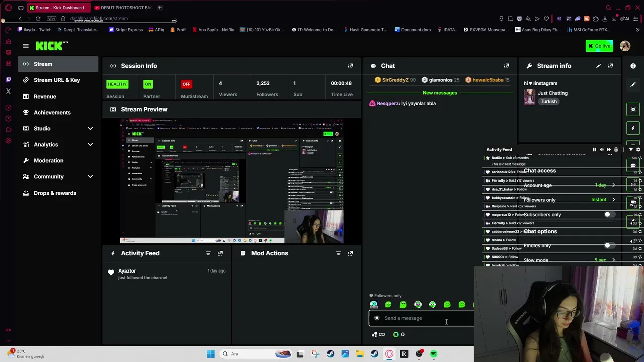Toggle the OFF Multistream indicator
Image resolution: width=644 pixels, height=362 pixels.
coord(186,84)
